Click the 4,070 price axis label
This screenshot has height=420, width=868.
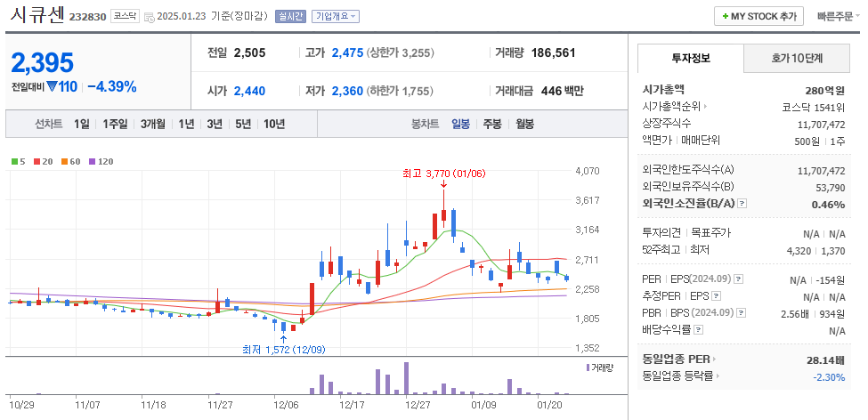click(588, 171)
